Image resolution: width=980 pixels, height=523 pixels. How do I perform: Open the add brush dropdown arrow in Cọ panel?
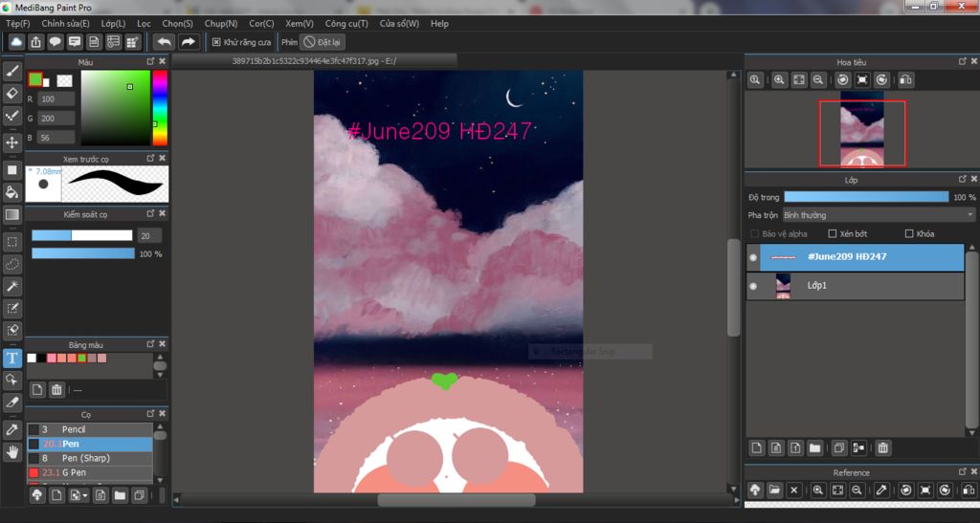[x=85, y=496]
